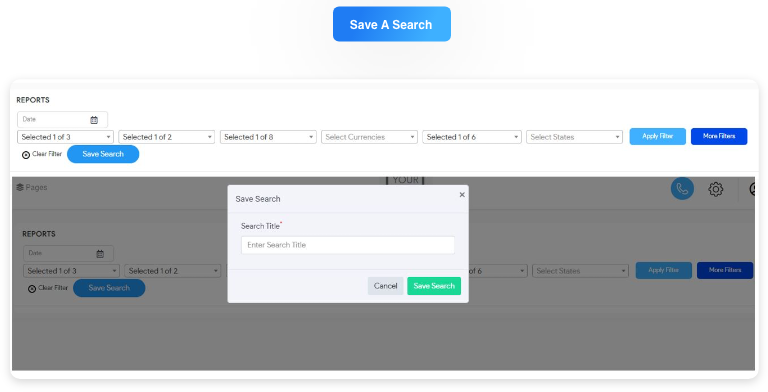Screen dimensions: 768x392
Task: Click background calendar icon in Date field
Action: click(x=100, y=254)
